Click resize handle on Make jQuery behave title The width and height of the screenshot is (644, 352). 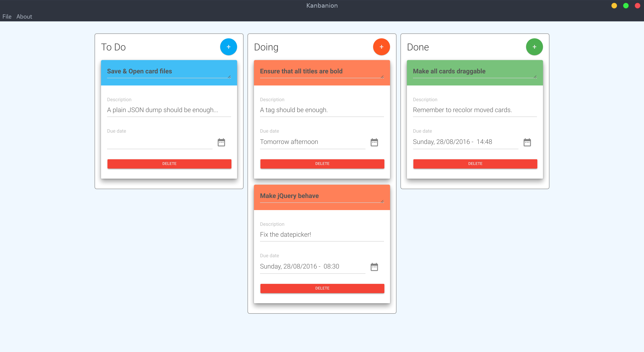point(382,202)
